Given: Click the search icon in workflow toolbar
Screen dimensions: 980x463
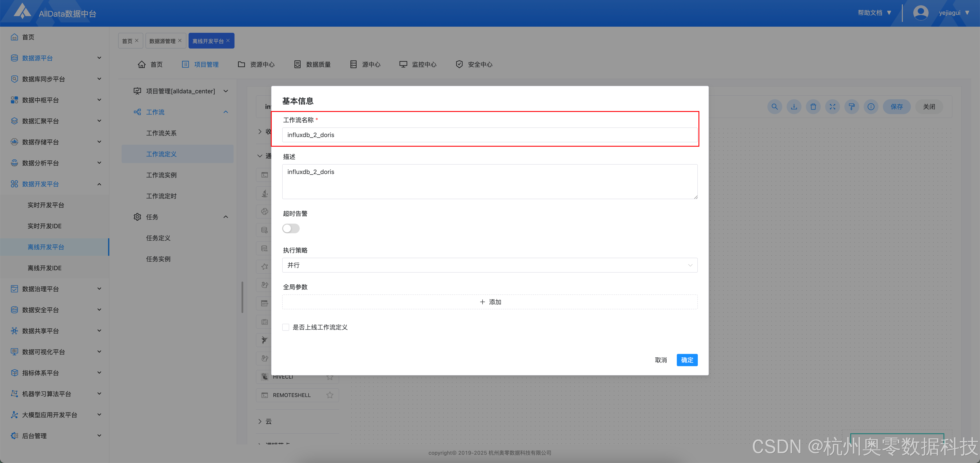Looking at the screenshot, I should click(775, 107).
